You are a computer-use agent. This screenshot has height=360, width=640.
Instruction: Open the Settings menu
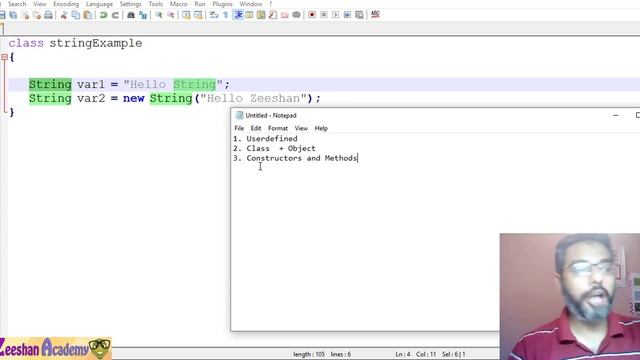(x=130, y=4)
